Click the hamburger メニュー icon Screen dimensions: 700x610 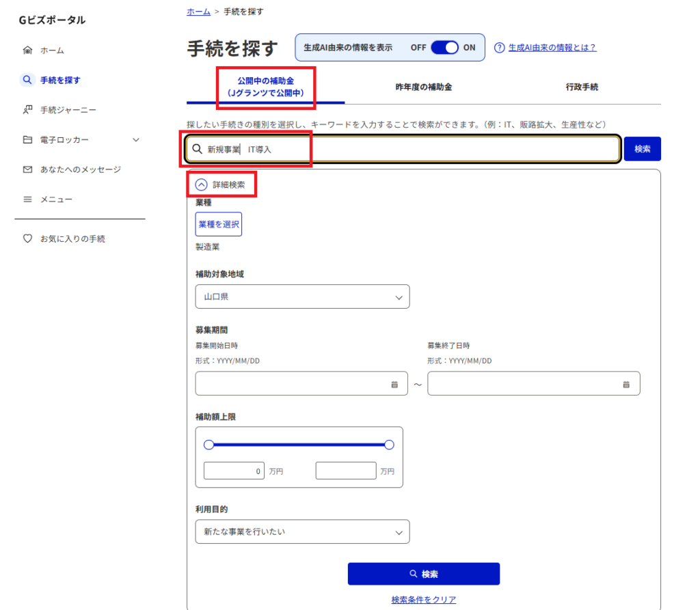tap(27, 199)
